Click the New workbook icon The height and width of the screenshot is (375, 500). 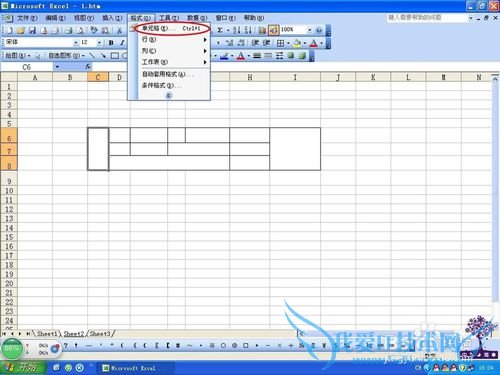pyautogui.click(x=9, y=30)
